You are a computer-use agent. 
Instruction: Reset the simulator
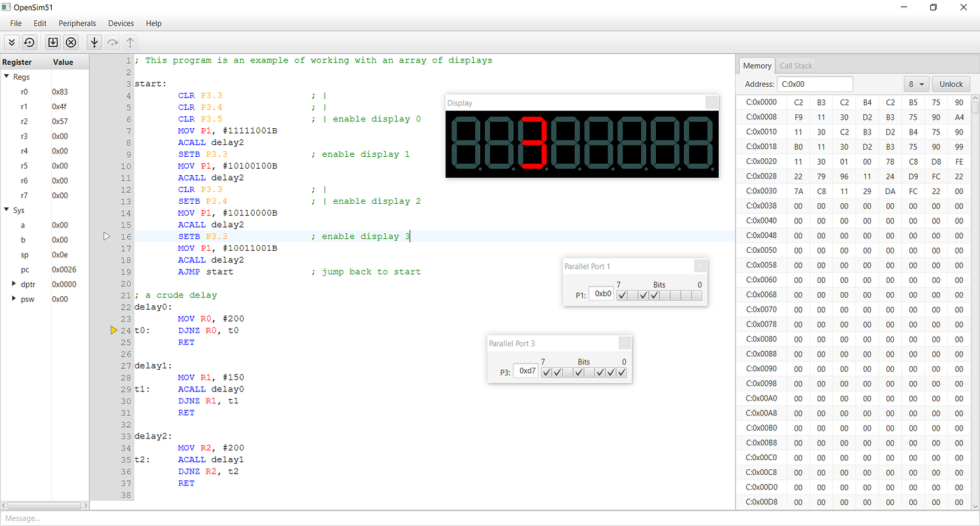(29, 42)
